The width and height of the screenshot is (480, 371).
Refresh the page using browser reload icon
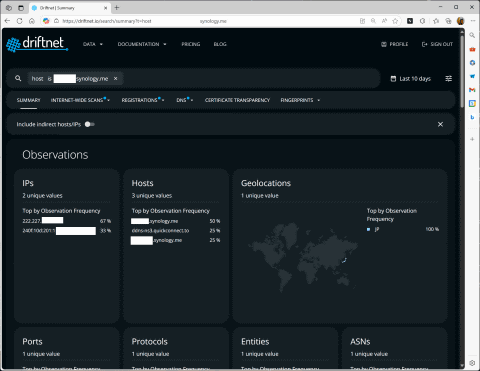[x=20, y=21]
